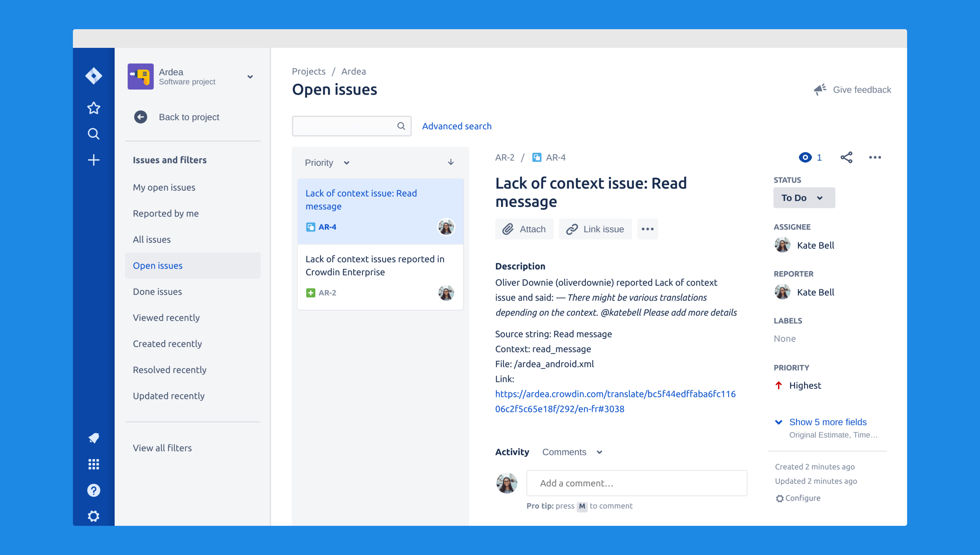Screen dimensions: 980x555
Task: Expand the Ardea project switcher chevron
Action: [250, 77]
